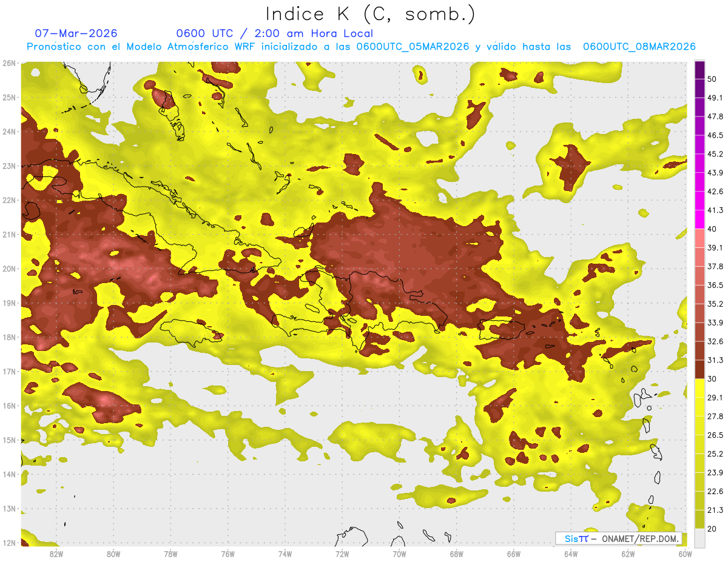Click the "Pronostico con el Modelo Atmosferico WRF" line

[361, 47]
